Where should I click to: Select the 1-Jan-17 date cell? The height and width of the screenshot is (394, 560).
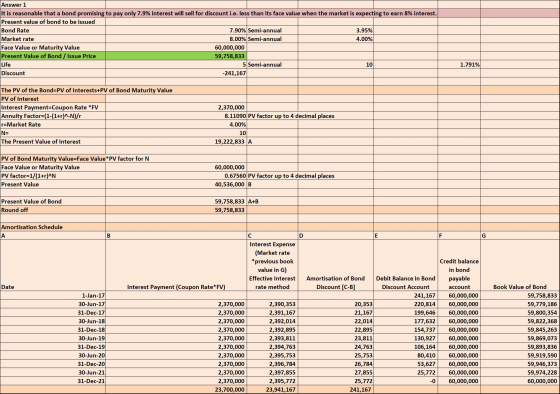pos(53,295)
